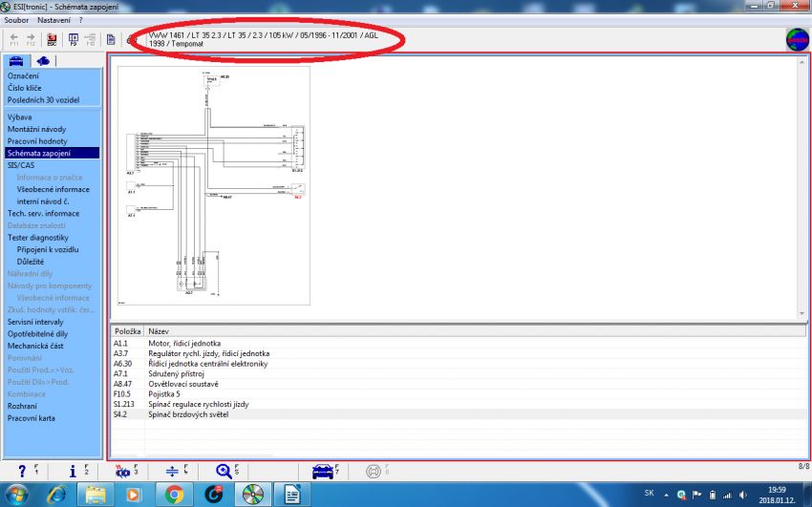Screen dimensions: 812x507
Task: Open the Windows Start button
Action: (16, 494)
